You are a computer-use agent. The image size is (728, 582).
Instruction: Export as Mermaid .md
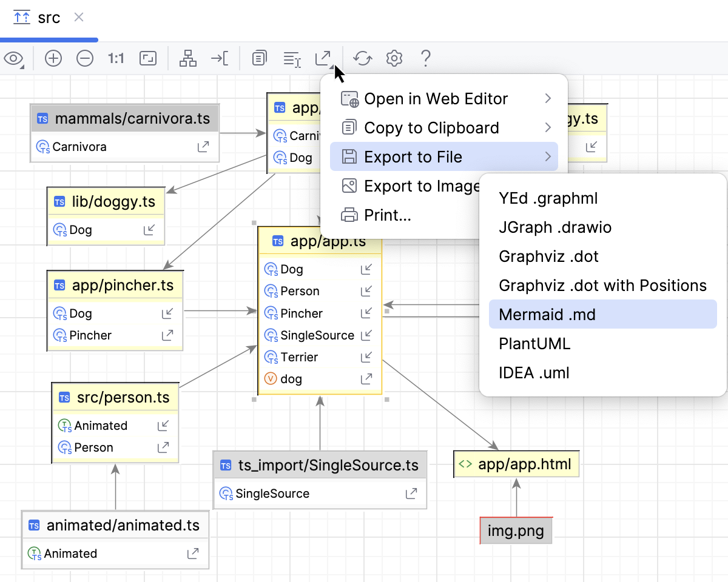[603, 315]
